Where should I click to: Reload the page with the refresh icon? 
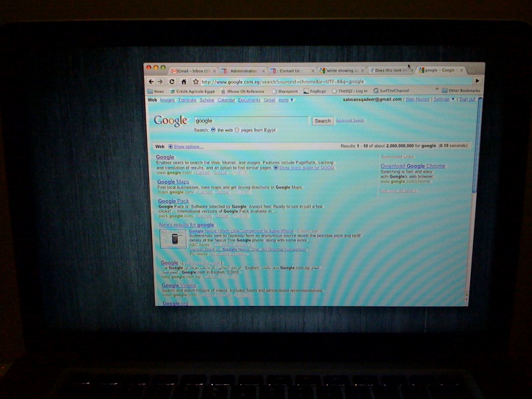pyautogui.click(x=172, y=81)
